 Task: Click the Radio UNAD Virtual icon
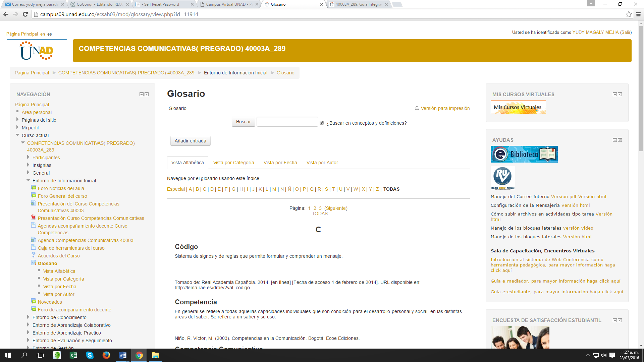point(502,178)
